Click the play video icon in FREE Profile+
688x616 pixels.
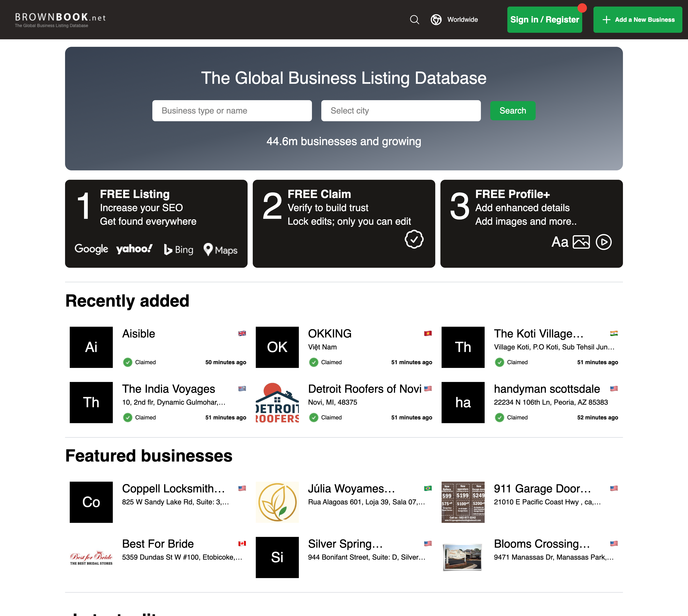(604, 242)
